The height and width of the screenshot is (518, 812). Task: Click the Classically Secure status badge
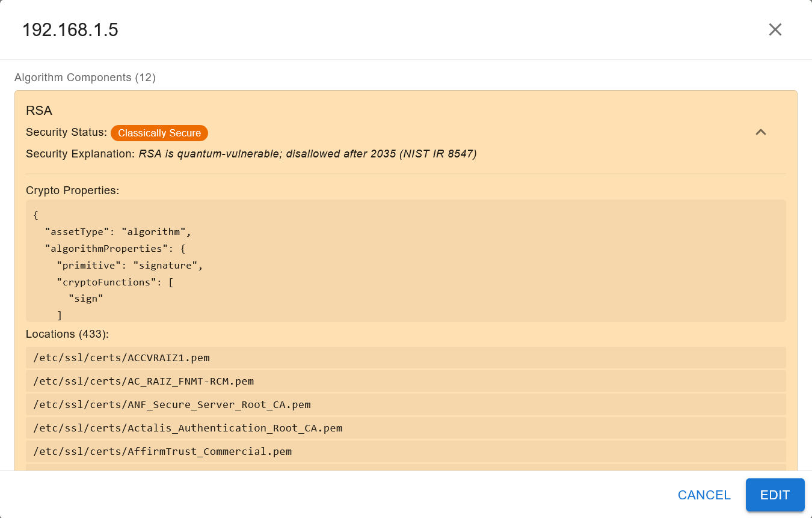point(159,133)
